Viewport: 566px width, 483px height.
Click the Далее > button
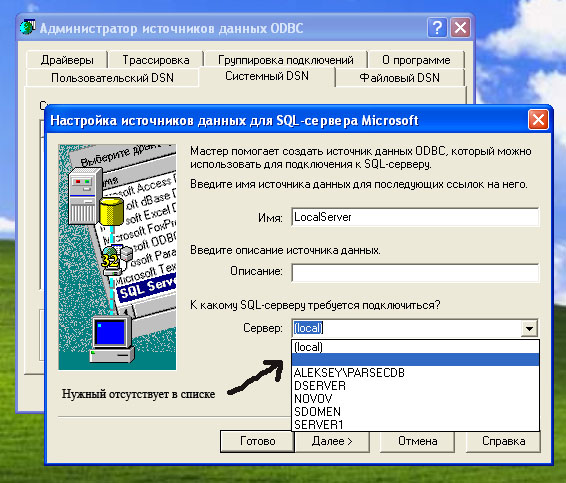332,441
